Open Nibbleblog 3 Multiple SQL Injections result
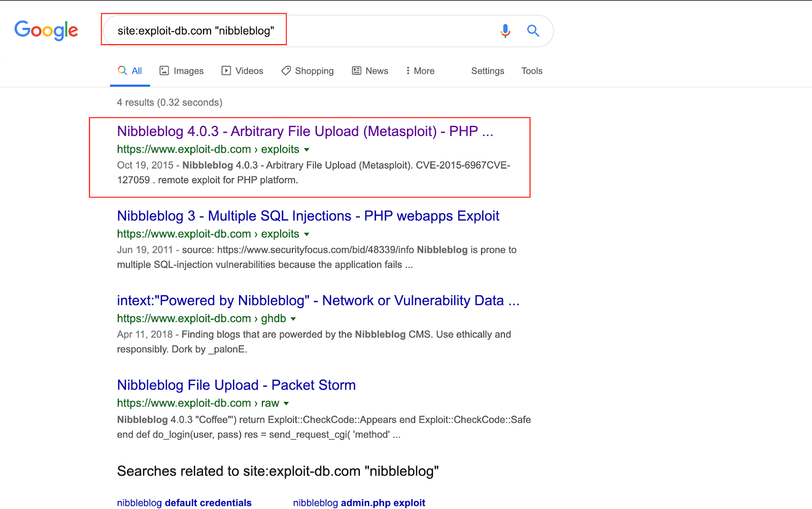This screenshot has width=812, height=509. 308,216
